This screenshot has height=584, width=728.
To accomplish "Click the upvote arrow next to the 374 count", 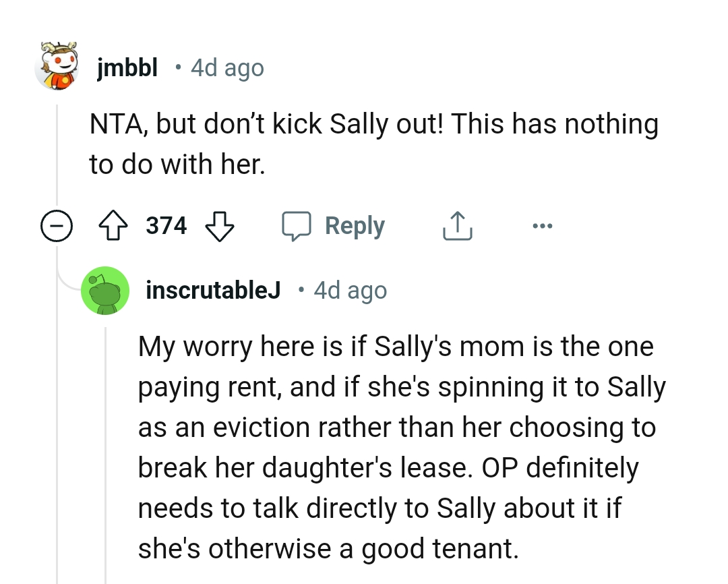I will (x=113, y=226).
